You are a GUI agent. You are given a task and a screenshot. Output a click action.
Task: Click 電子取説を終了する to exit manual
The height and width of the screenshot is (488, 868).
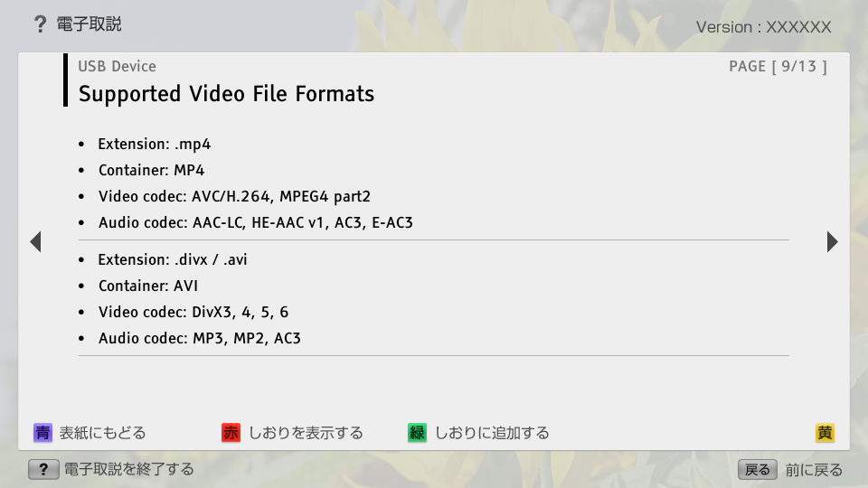tap(128, 469)
